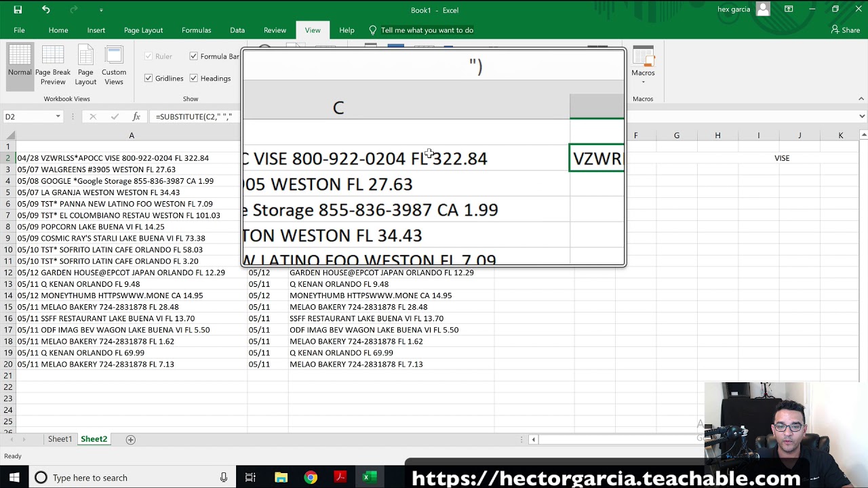Expand the Name Box dropdown arrow
This screenshot has width=868, height=488.
point(58,117)
